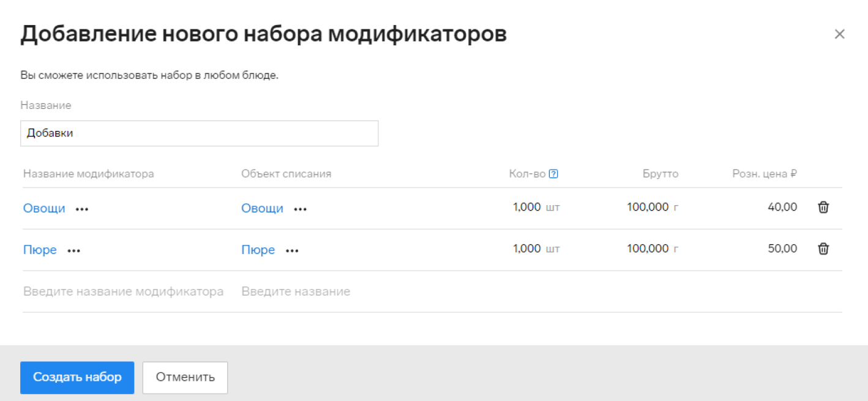Delete the Овощи modifier row with trash icon

(823, 208)
